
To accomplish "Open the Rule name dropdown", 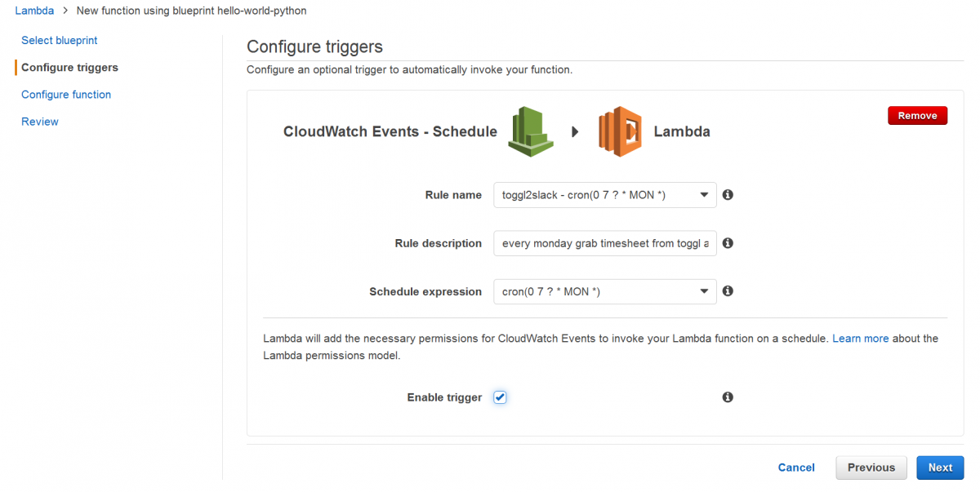I will (704, 195).
